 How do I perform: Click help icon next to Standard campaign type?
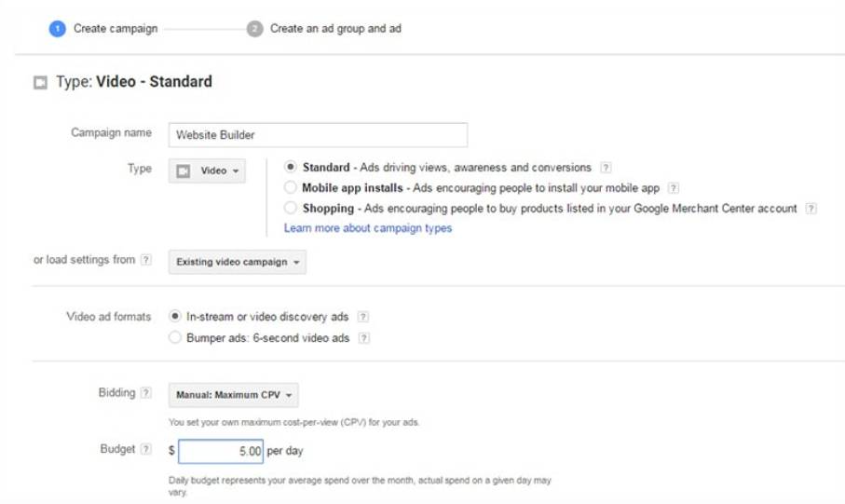point(606,168)
